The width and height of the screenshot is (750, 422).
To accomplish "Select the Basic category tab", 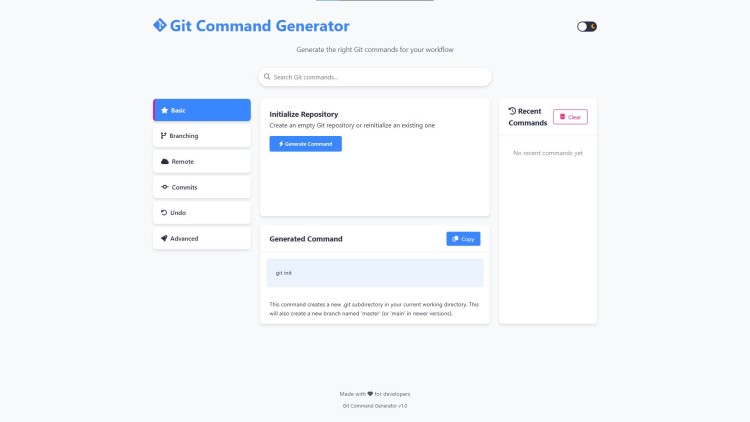I will point(202,110).
